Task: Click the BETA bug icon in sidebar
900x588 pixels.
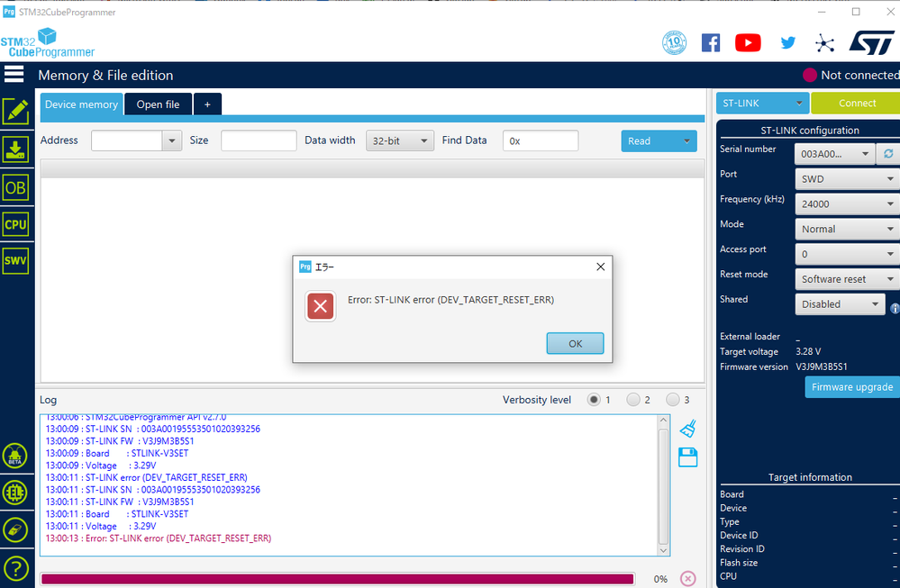Action: point(15,456)
